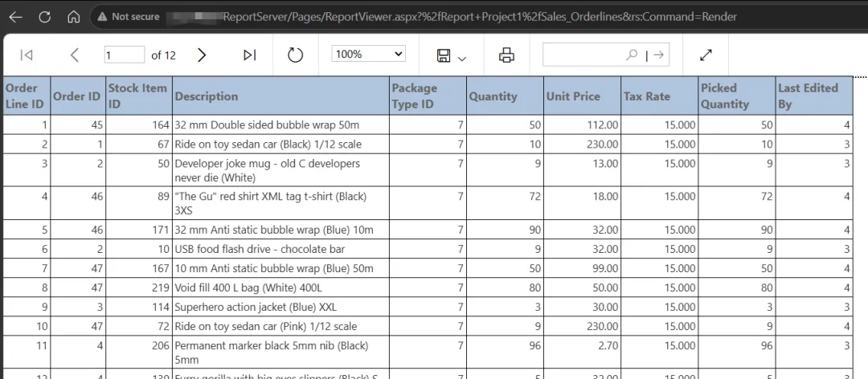Select '10 mm Anti static bubble wrap (Blue) 50m'
This screenshot has height=379, width=868.
pos(280,268)
